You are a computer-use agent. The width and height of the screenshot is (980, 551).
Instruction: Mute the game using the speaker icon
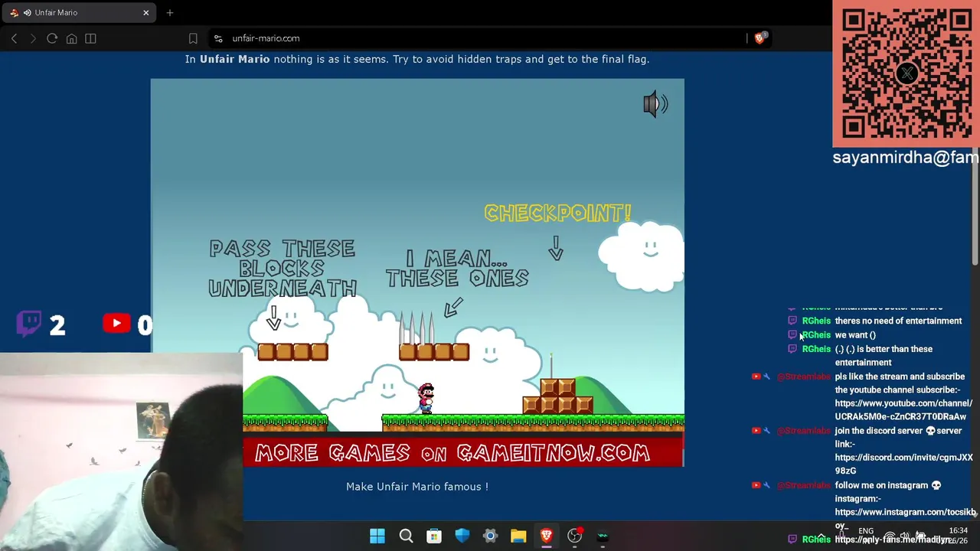[x=655, y=104]
